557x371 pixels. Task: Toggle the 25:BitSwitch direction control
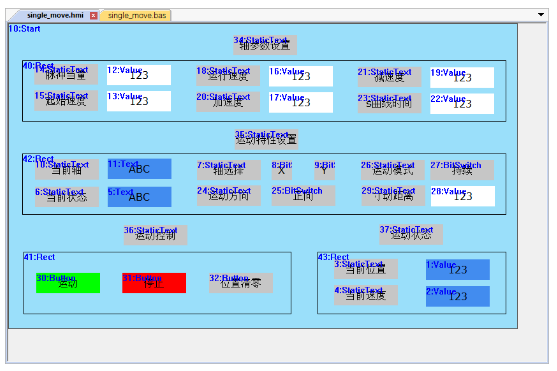coord(303,195)
